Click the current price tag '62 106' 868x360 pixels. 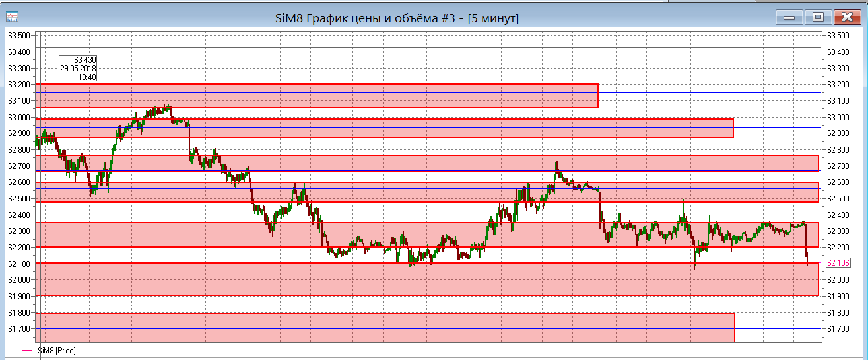(x=840, y=263)
